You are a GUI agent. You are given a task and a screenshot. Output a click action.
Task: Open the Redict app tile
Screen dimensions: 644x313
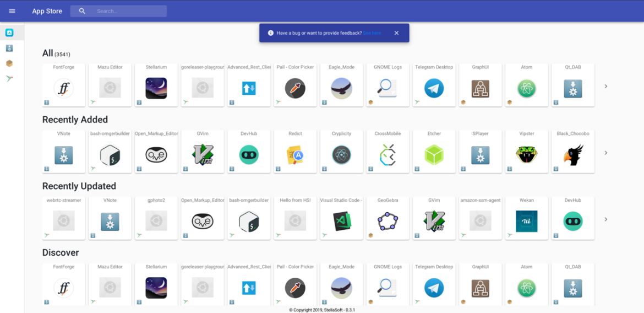pyautogui.click(x=295, y=152)
